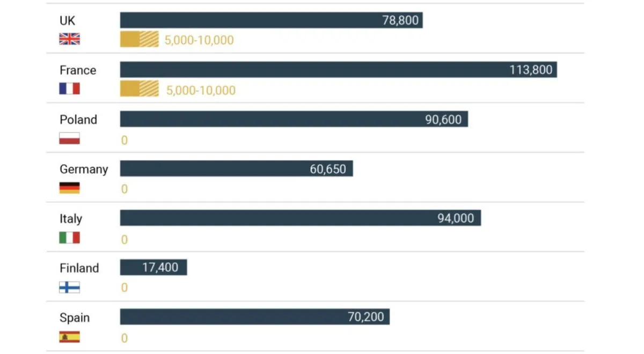Screen dimensions: 644x354
Task: Click the yellow zero value under Spain
Action: (x=125, y=338)
